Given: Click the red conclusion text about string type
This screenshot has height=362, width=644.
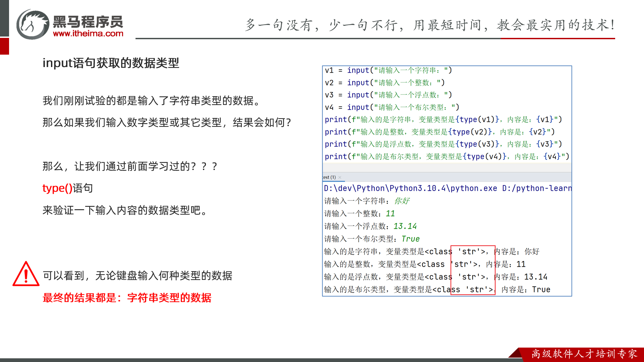Looking at the screenshot, I should [x=127, y=298].
